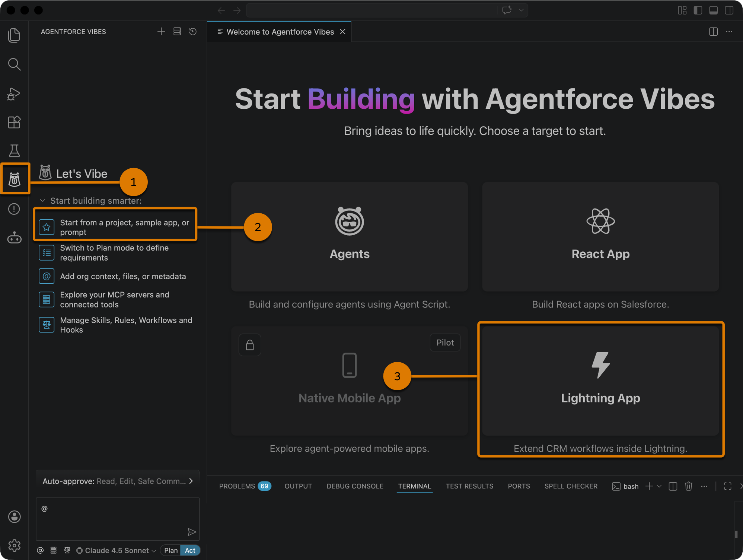Click the command center search bar

(x=372, y=10)
